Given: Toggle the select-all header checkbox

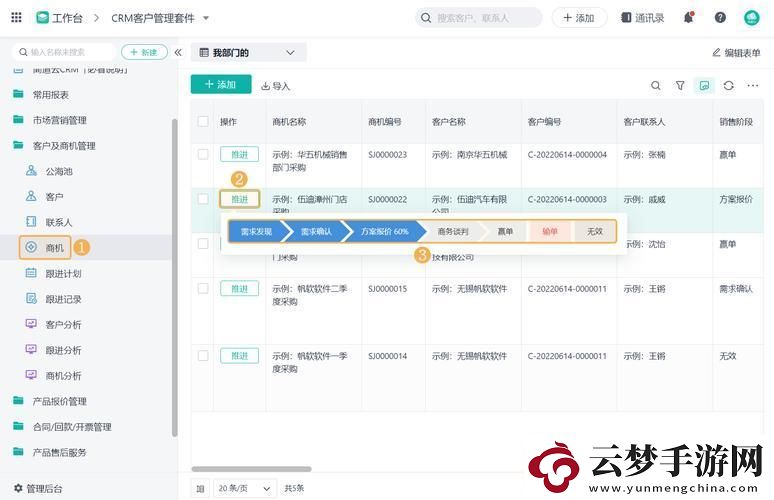Looking at the screenshot, I should coord(203,121).
